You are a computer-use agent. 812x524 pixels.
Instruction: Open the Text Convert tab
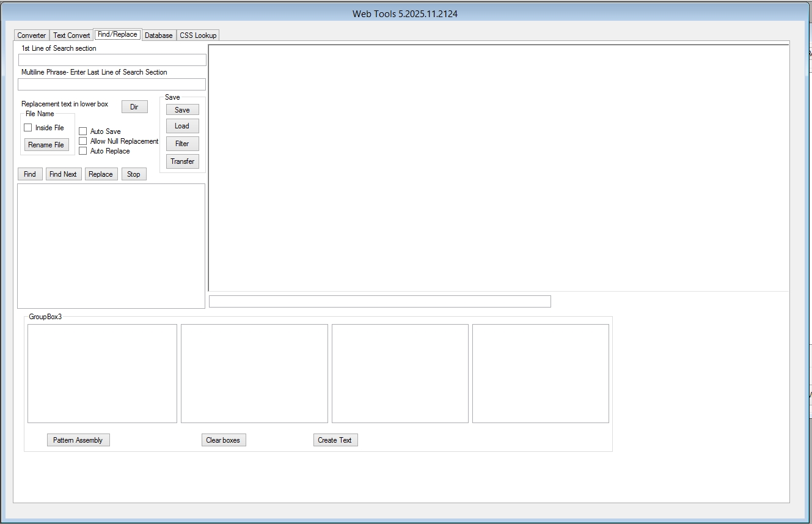[x=71, y=35]
